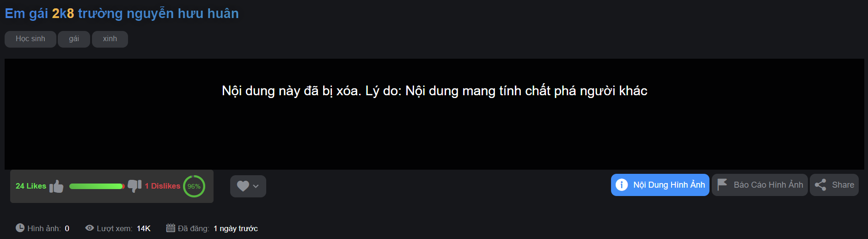Open the Báo Cáo Hình Ảnh button
Viewport: 868px width, 239px height.
pyautogui.click(x=760, y=185)
